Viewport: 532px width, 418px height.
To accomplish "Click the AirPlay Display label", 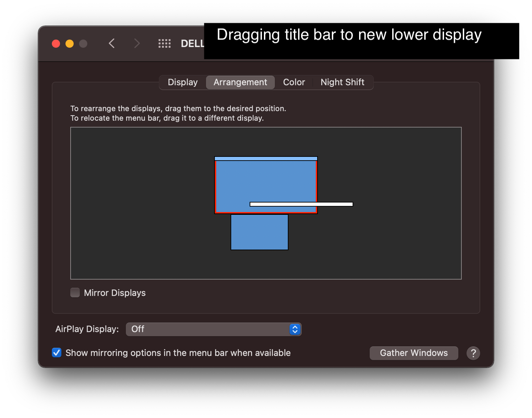I will pos(87,329).
